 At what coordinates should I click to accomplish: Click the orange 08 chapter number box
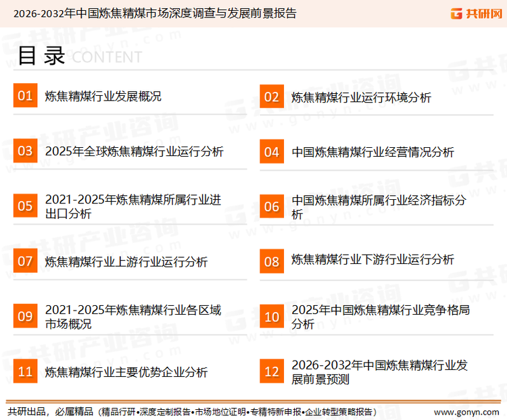click(272, 261)
